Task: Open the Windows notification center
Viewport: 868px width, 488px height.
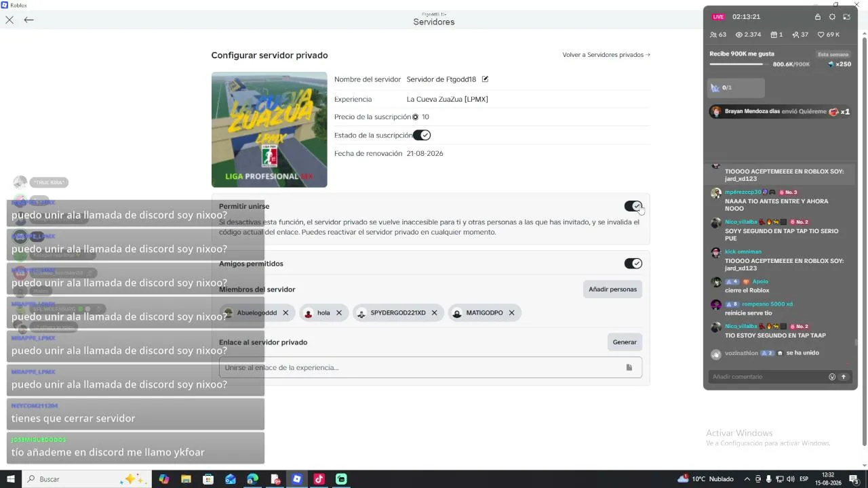Action: (x=854, y=479)
